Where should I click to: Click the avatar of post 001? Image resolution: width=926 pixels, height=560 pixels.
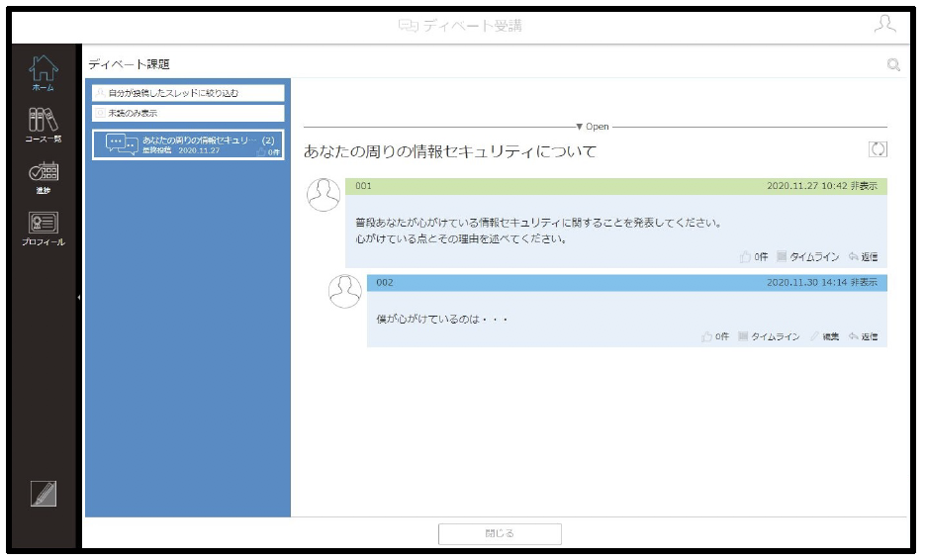[x=324, y=194]
